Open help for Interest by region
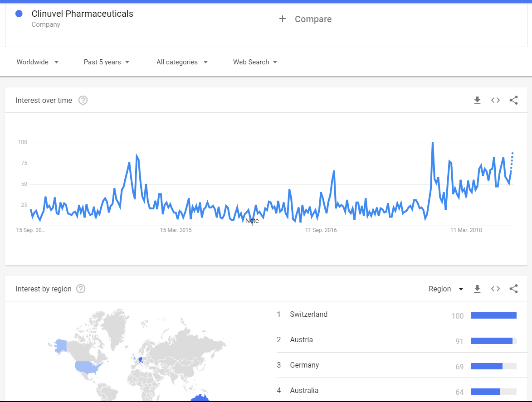The image size is (532, 402). point(81,289)
